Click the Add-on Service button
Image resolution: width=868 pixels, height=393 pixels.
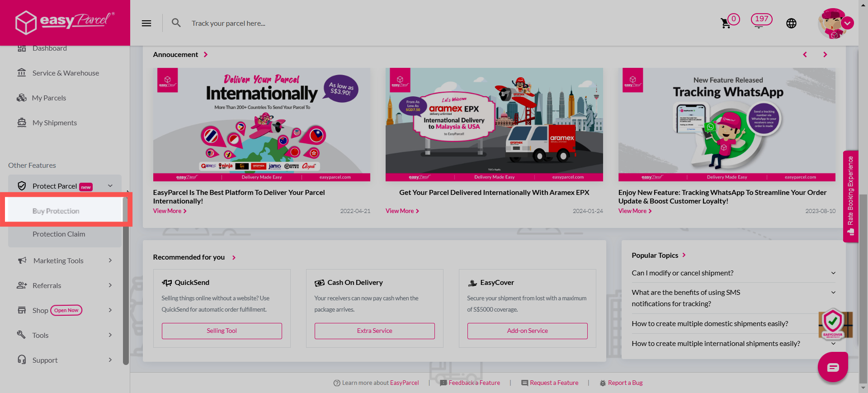(x=527, y=331)
